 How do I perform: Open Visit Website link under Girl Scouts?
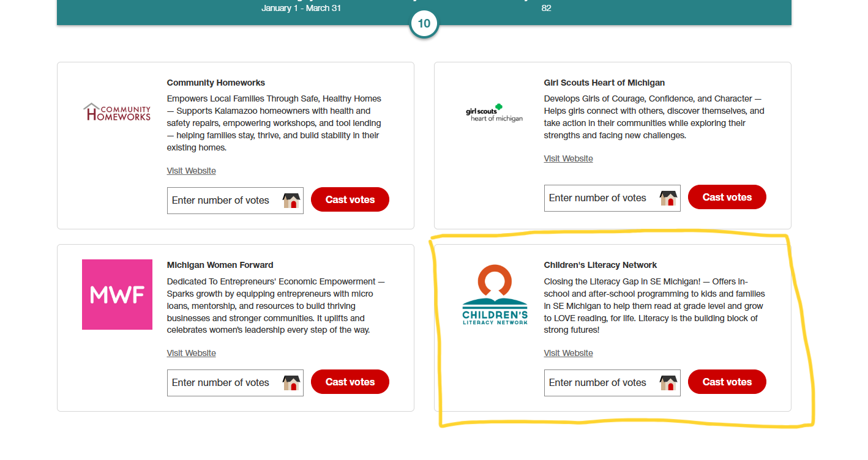coord(569,158)
